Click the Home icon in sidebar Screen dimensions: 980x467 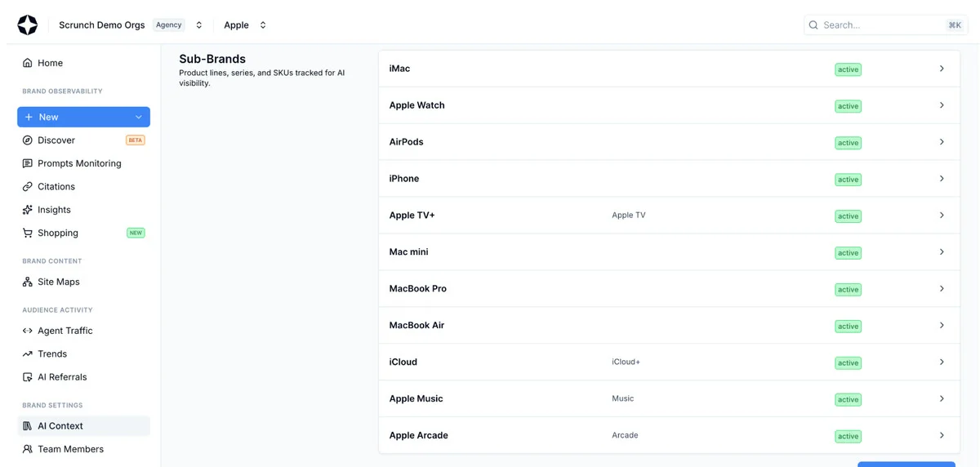pyautogui.click(x=28, y=63)
